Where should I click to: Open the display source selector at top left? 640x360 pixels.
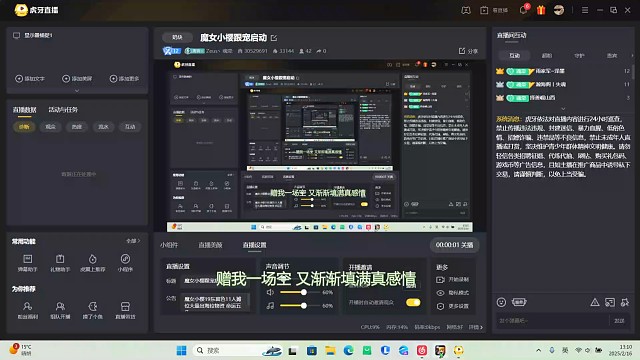tap(33, 36)
